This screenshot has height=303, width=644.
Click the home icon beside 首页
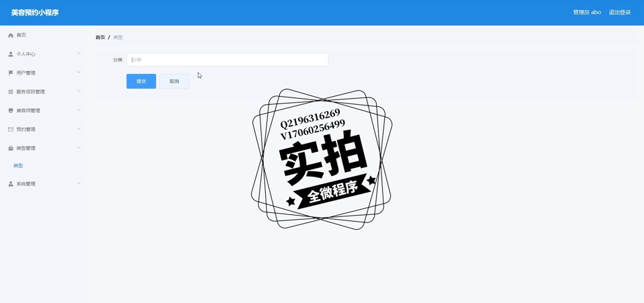[x=11, y=35]
